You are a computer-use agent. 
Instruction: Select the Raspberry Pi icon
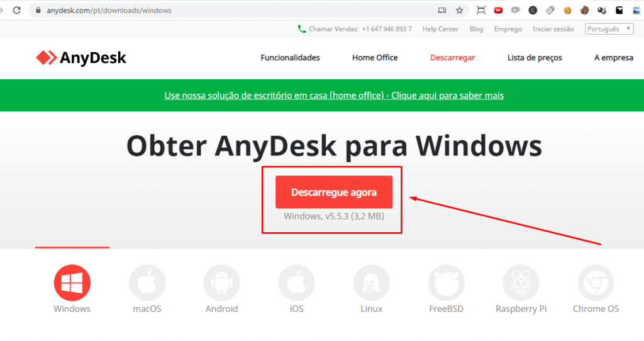click(x=521, y=282)
